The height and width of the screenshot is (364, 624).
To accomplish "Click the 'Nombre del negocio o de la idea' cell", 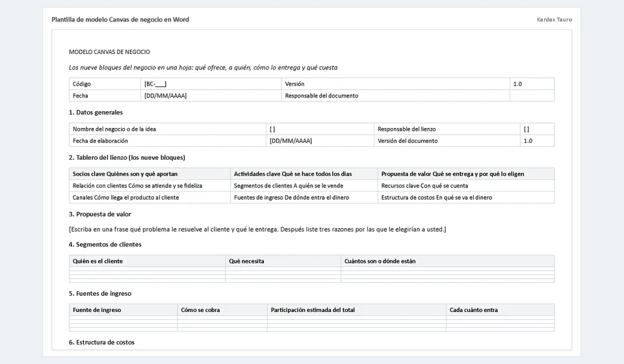I will tap(168, 129).
